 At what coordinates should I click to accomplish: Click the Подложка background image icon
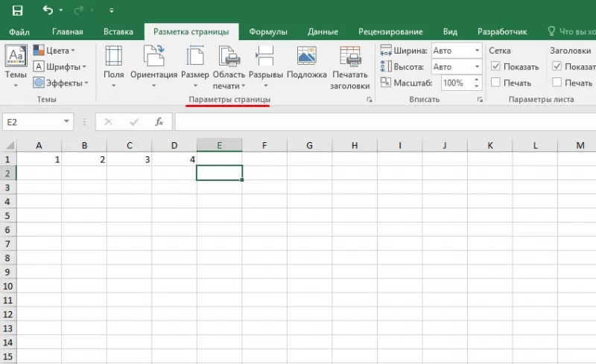pyautogui.click(x=306, y=56)
